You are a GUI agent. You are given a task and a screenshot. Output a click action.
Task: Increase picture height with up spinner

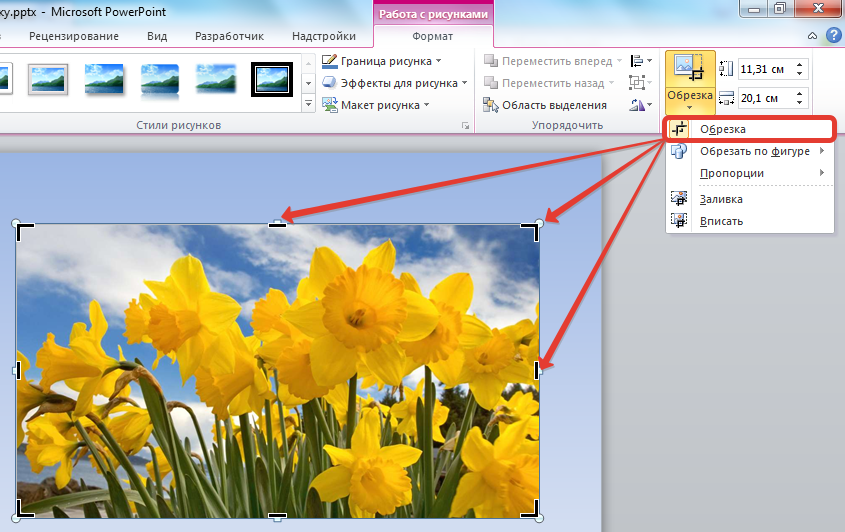coord(799,64)
